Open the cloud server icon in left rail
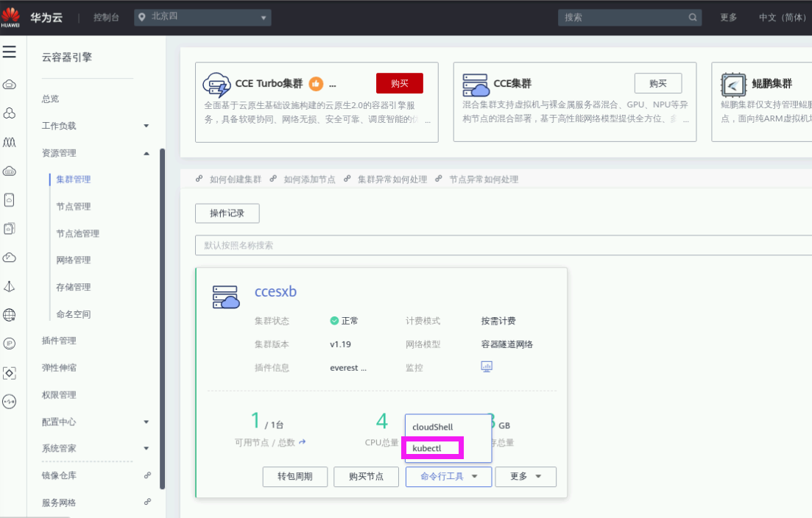The image size is (812, 518). [10, 85]
